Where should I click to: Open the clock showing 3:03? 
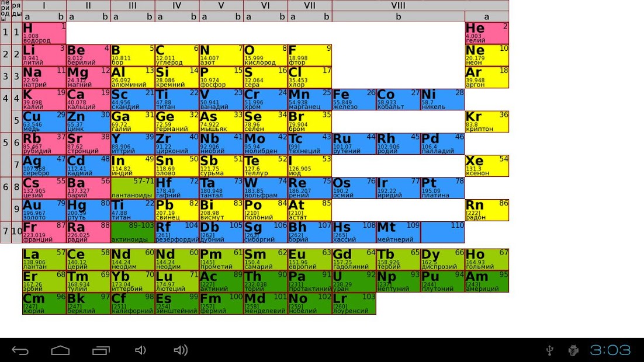coord(610,350)
